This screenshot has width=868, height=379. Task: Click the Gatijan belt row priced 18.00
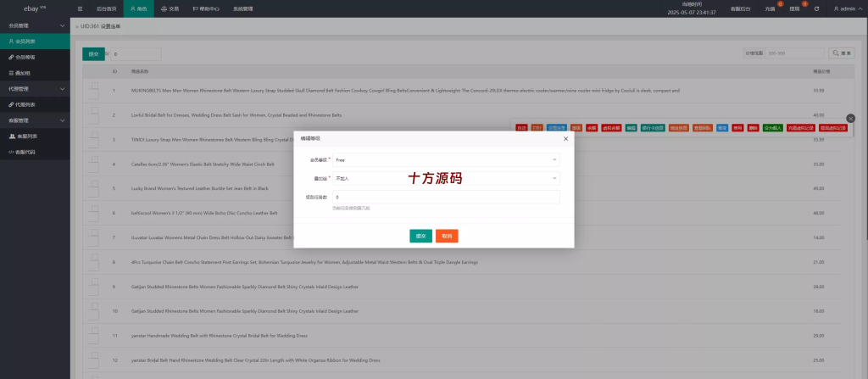click(x=461, y=311)
